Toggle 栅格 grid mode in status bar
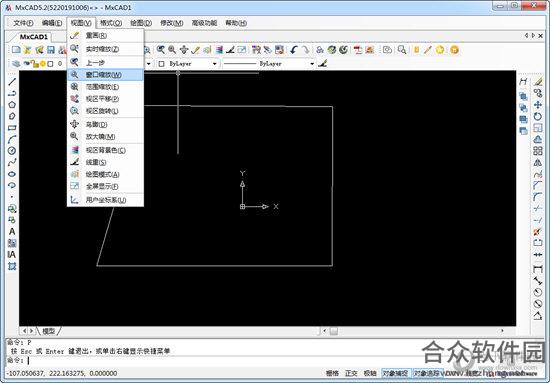The width and height of the screenshot is (550, 383). [332, 373]
